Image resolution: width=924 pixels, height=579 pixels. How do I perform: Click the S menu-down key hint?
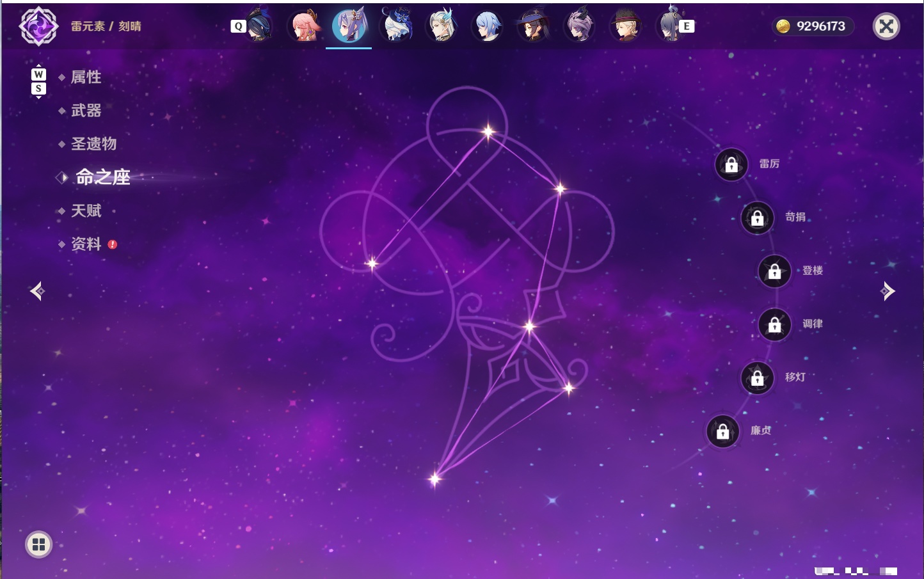coord(38,88)
